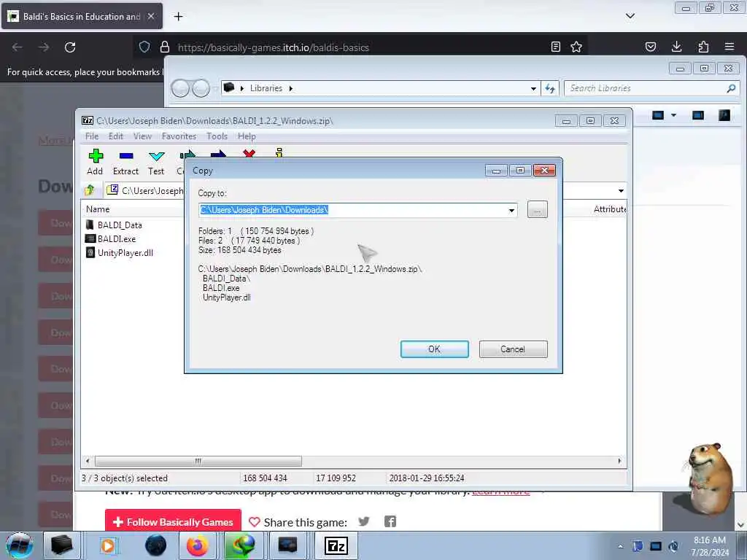Open the View menu in 7-Zip
747x560 pixels.
pos(142,136)
